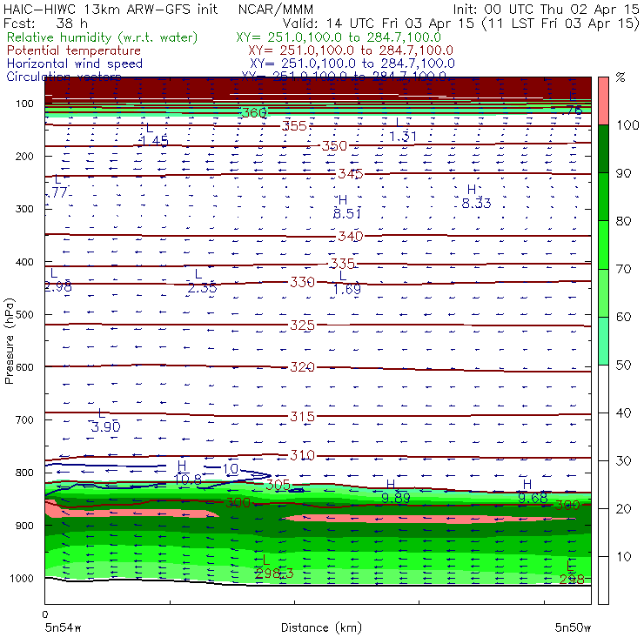Viewport: 644px width, 644px height.
Task: Click the colorbar tick label 10
Action: coord(623,557)
